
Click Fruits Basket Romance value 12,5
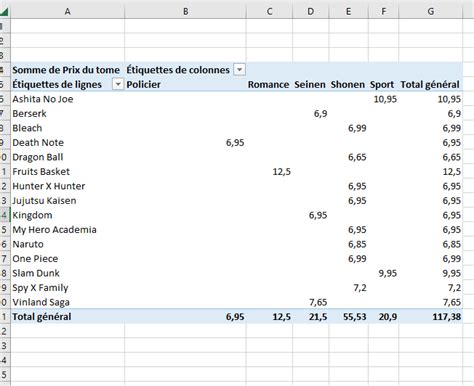point(282,172)
